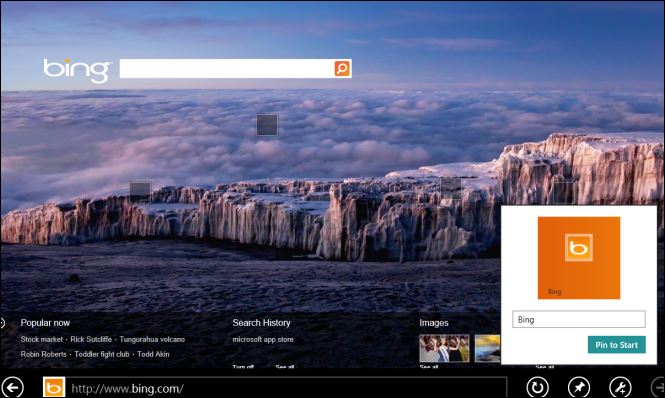
Task: Open the Stock market popular link
Action: 42,339
